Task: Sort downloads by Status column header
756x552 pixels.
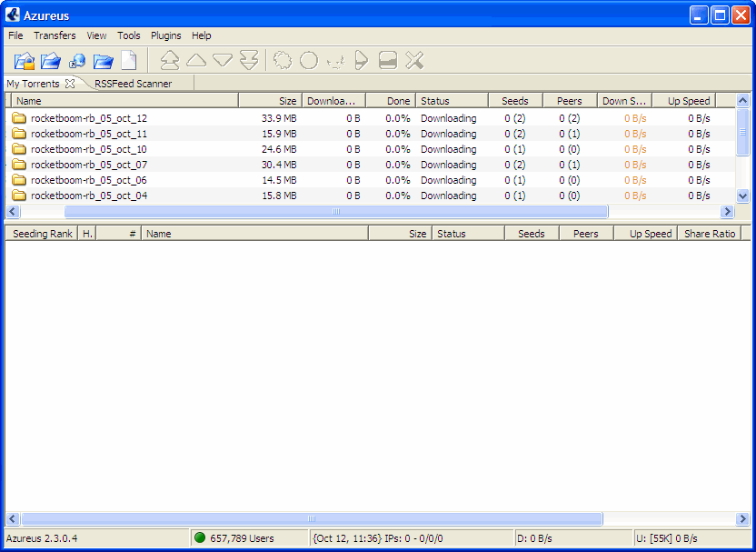Action: 452,101
